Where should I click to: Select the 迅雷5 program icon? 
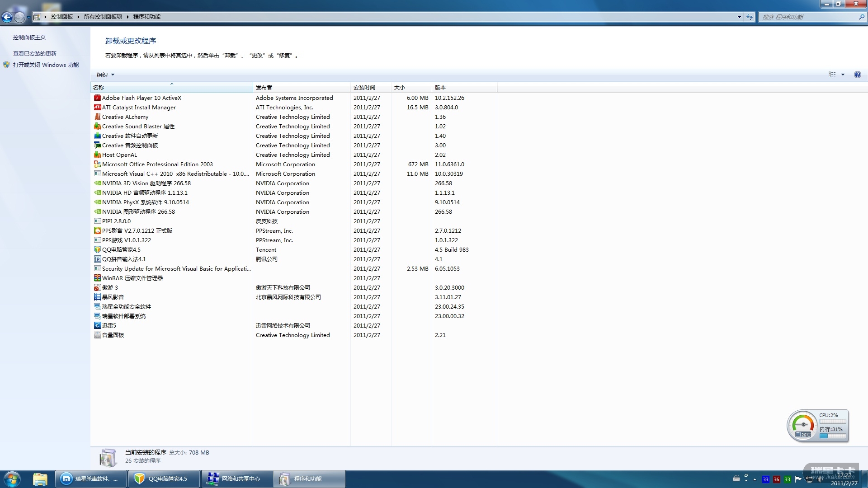97,325
